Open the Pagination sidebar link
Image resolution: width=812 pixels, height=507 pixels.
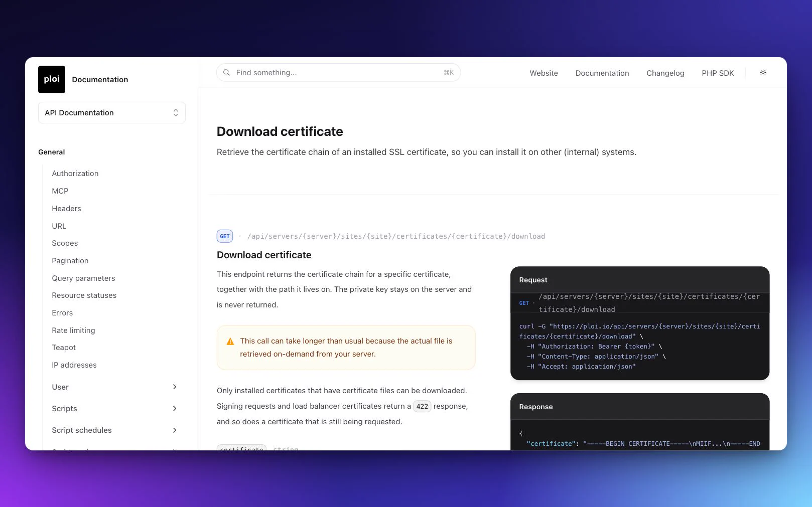tap(70, 261)
